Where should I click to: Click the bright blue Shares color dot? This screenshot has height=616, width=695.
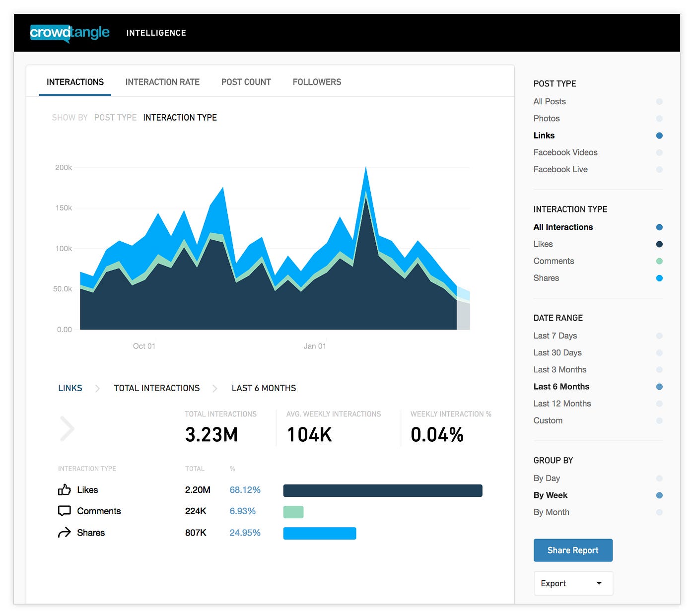pos(659,278)
